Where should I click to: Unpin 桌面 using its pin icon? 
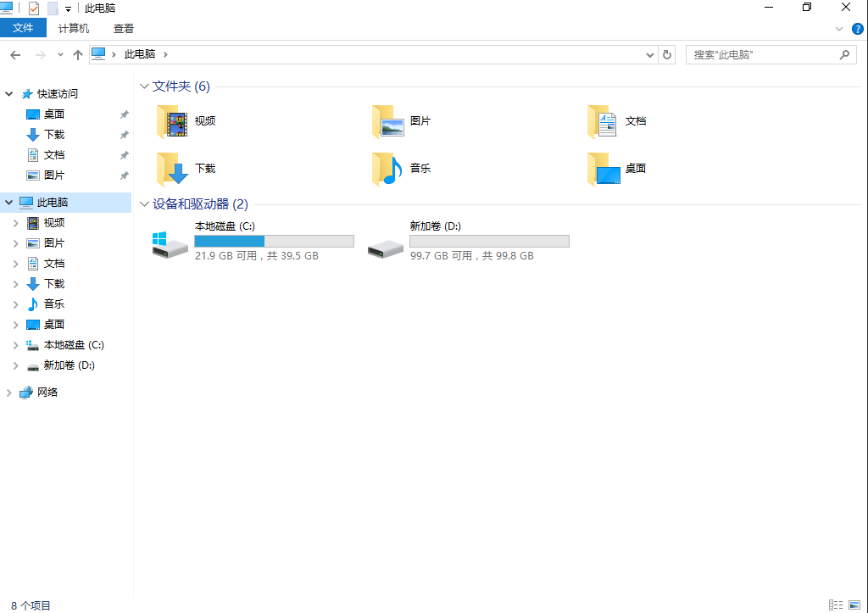[124, 114]
